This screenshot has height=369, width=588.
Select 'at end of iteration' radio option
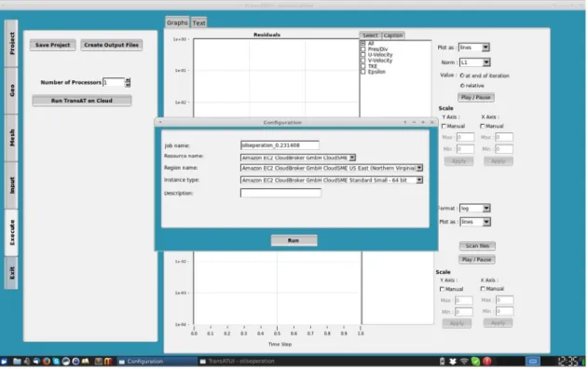[x=462, y=75]
